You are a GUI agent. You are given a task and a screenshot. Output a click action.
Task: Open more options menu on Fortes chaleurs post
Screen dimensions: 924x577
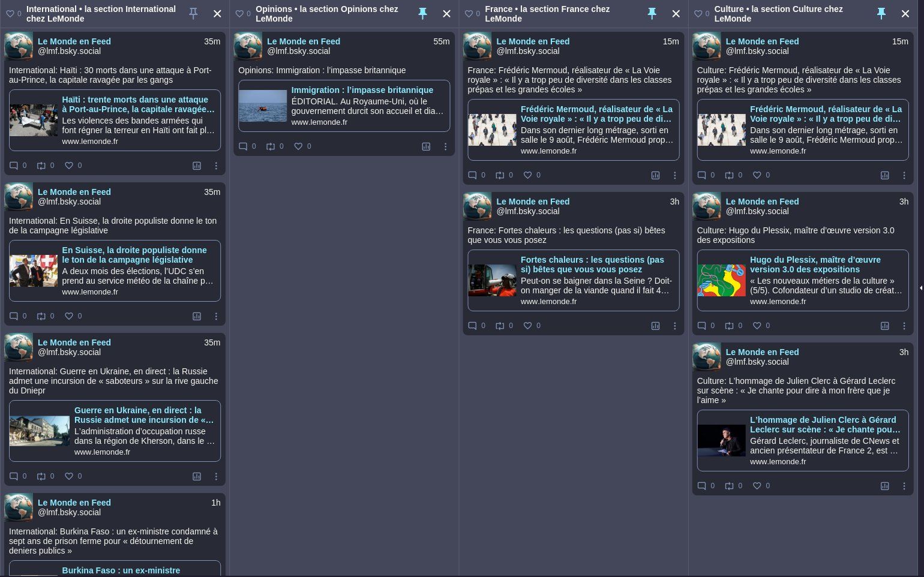coord(674,326)
